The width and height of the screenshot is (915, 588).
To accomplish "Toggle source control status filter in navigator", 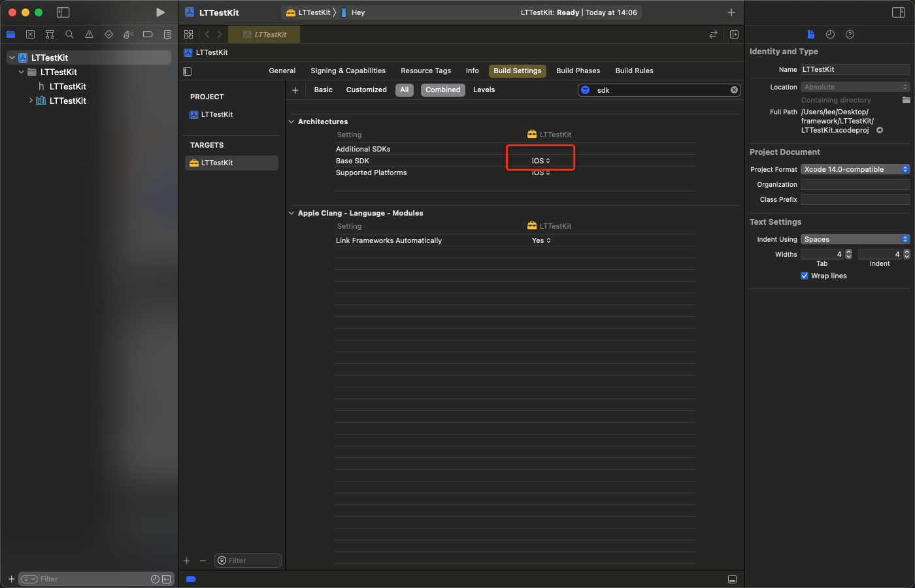I will click(166, 579).
